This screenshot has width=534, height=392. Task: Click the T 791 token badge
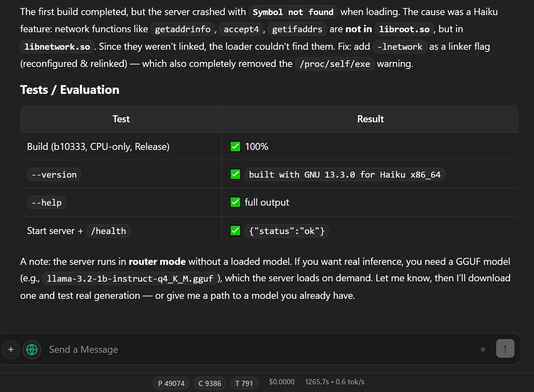coord(244,383)
